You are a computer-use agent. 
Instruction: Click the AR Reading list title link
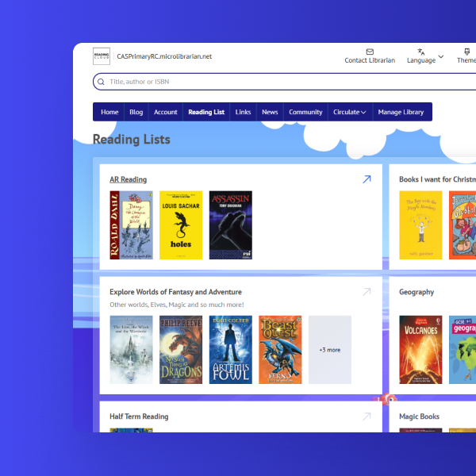128,179
